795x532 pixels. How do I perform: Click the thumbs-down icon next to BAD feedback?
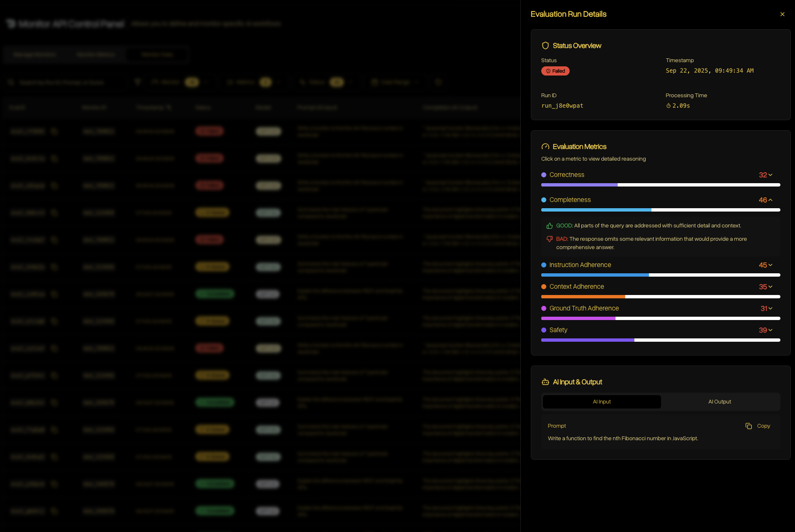[549, 239]
